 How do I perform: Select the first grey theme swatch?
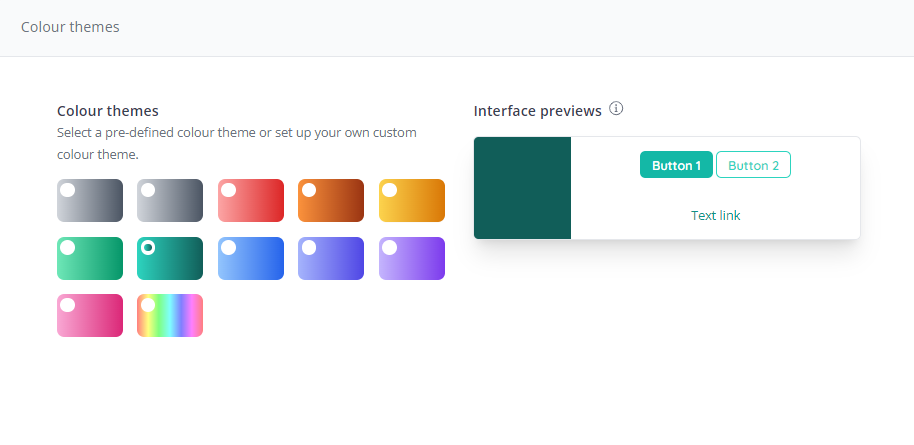(x=90, y=200)
